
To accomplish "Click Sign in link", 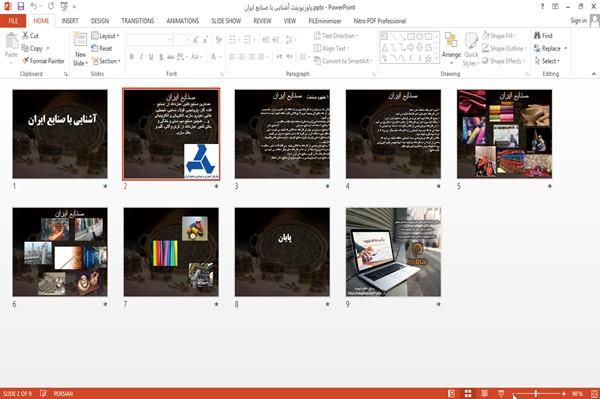I will (578, 21).
